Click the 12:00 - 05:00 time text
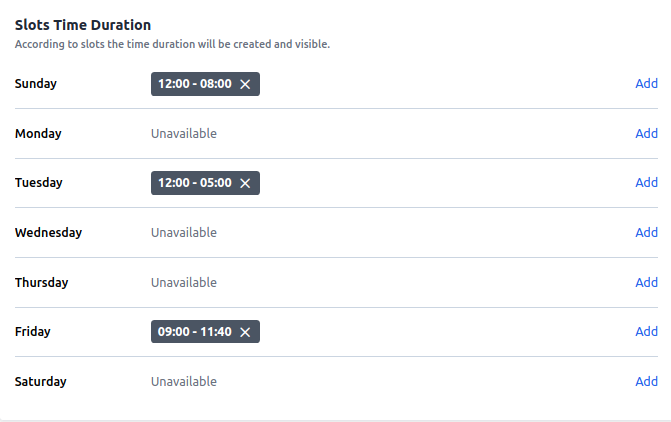Screen dimensions: 671x422 pyautogui.click(x=195, y=184)
